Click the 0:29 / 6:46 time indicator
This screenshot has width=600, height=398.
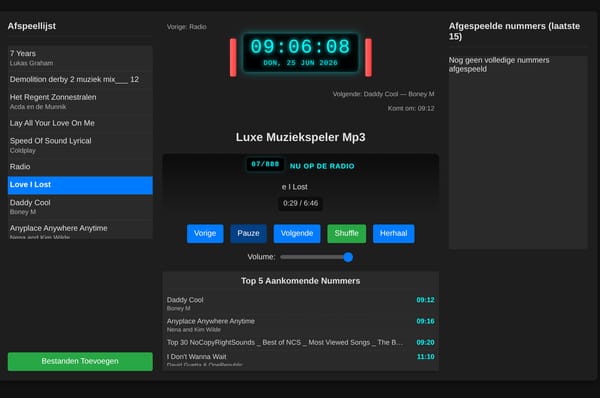click(x=300, y=203)
